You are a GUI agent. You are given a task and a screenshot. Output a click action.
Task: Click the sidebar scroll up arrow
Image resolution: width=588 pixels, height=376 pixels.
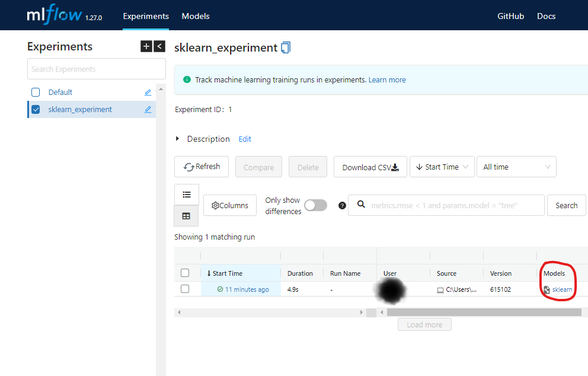161,90
